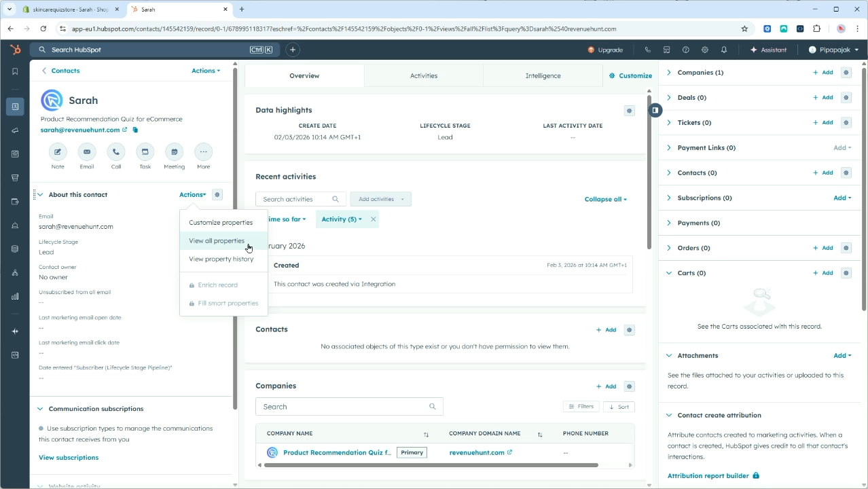Open the Reporting bar chart icon in sidebar
The height and width of the screenshot is (489, 868).
[x=15, y=296]
